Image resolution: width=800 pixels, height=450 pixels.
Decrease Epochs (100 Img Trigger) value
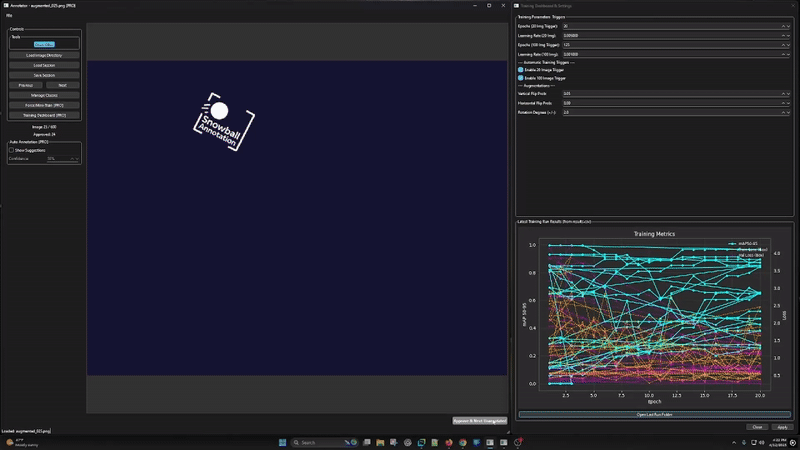tap(788, 45)
